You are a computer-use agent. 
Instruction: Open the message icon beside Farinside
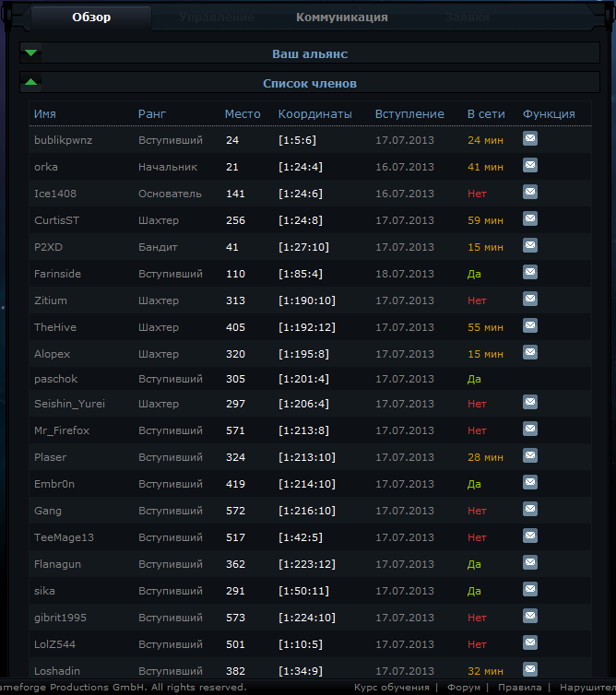click(x=530, y=273)
